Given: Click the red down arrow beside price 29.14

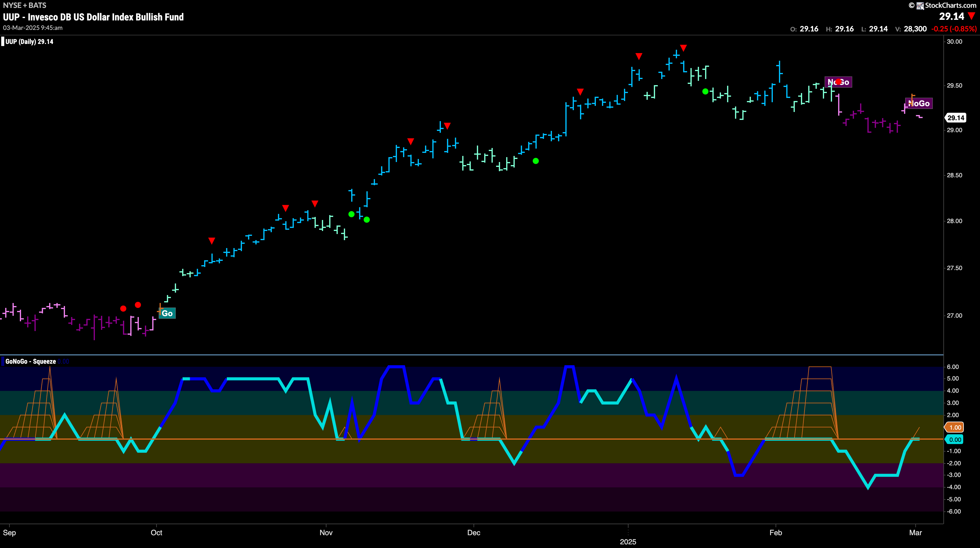Looking at the screenshot, I should pos(972,16).
